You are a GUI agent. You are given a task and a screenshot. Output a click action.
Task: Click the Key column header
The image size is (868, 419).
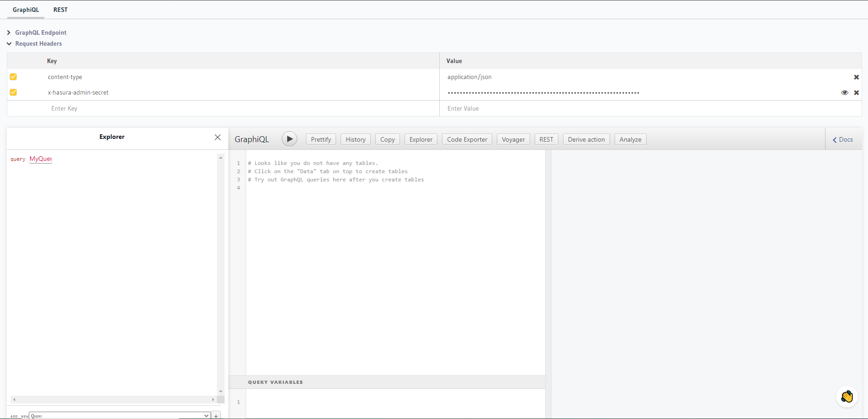pos(52,61)
